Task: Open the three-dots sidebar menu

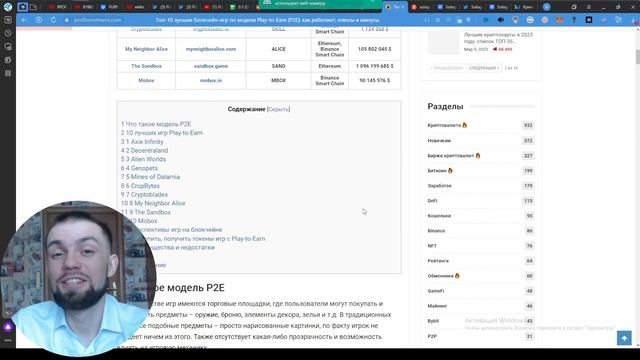Action: [x=8, y=340]
